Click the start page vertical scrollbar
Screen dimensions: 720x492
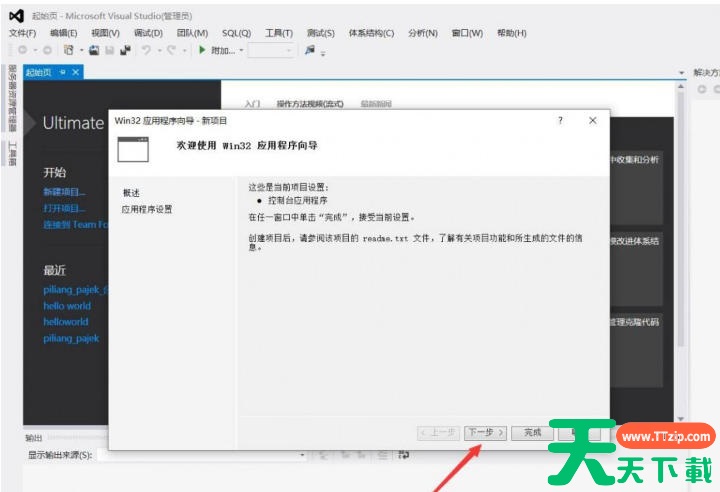681,218
